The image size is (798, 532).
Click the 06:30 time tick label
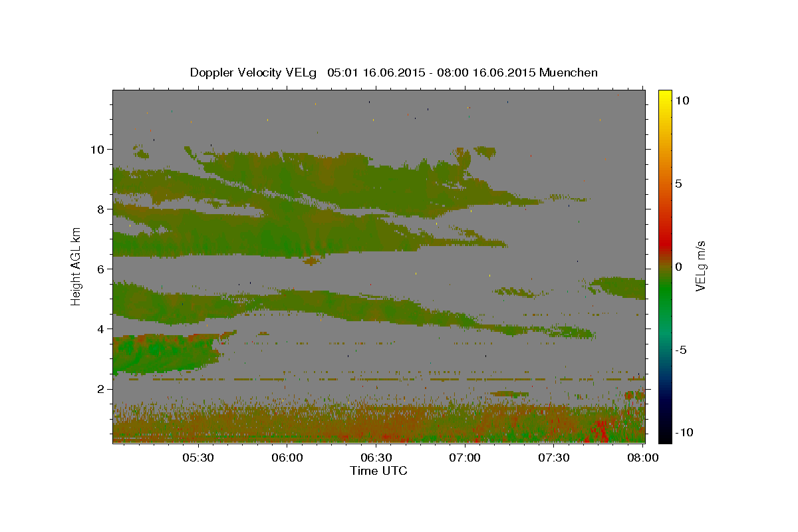(376, 458)
